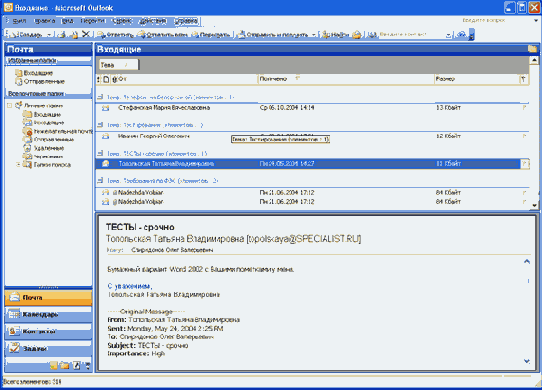Click the attachment column header icon
542x390 pixels.
(x=115, y=80)
